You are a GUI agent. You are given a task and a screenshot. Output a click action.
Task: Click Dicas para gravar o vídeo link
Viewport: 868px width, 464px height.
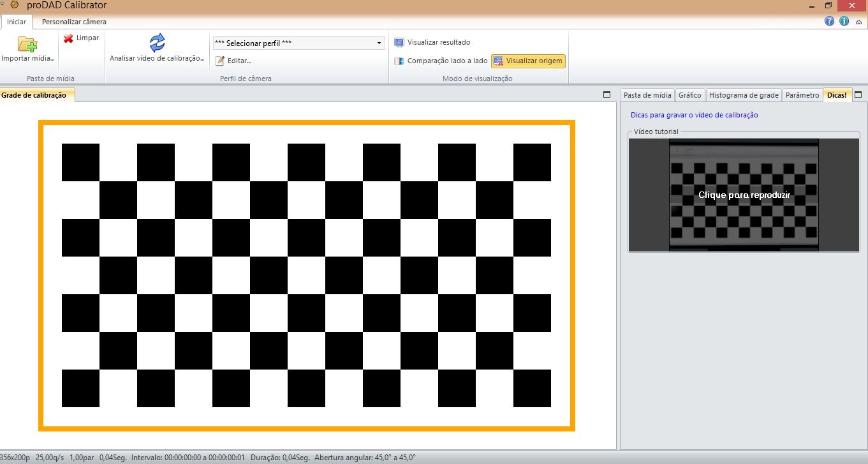point(694,115)
